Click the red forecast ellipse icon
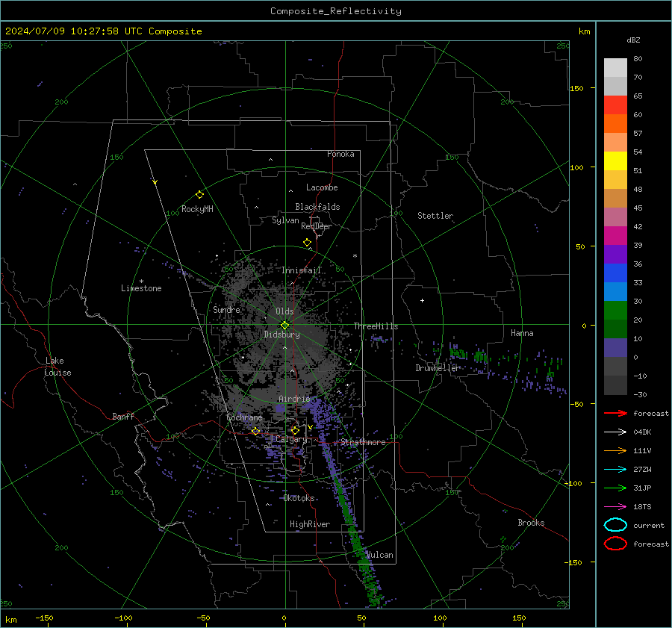 pyautogui.click(x=615, y=544)
